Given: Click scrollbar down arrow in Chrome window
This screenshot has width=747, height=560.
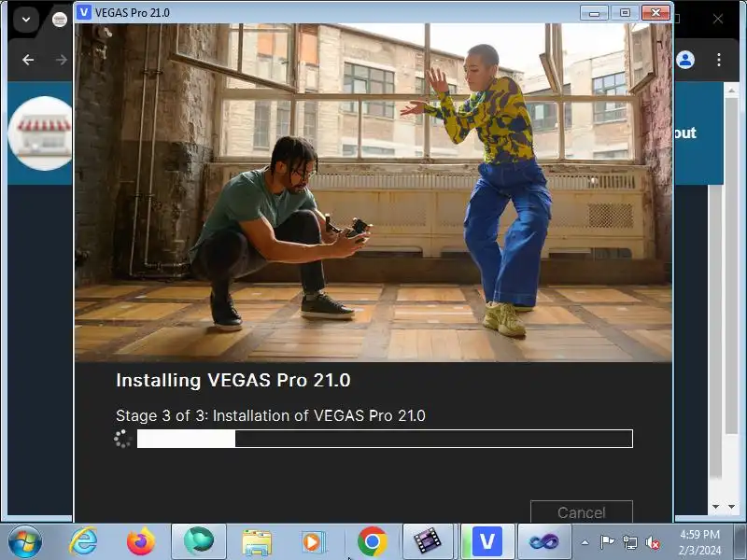Looking at the screenshot, I should (x=731, y=507).
